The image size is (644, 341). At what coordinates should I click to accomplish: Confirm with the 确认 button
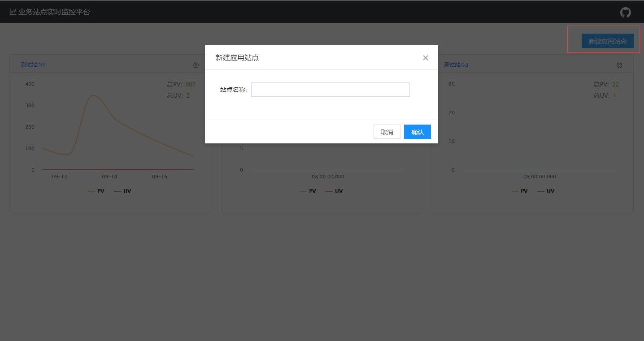point(418,132)
